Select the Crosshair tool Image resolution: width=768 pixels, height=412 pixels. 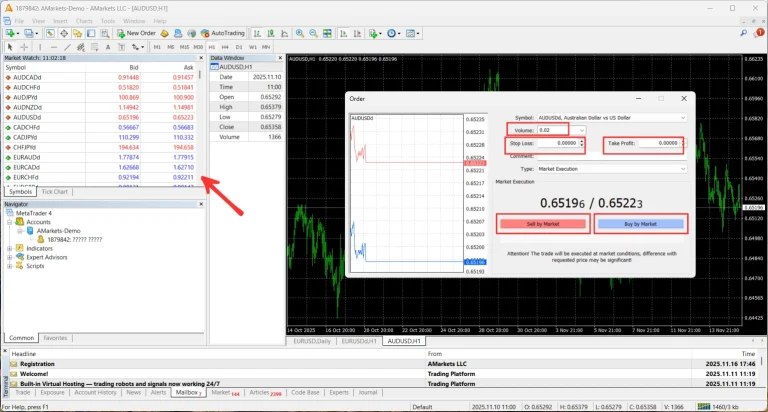24,47
